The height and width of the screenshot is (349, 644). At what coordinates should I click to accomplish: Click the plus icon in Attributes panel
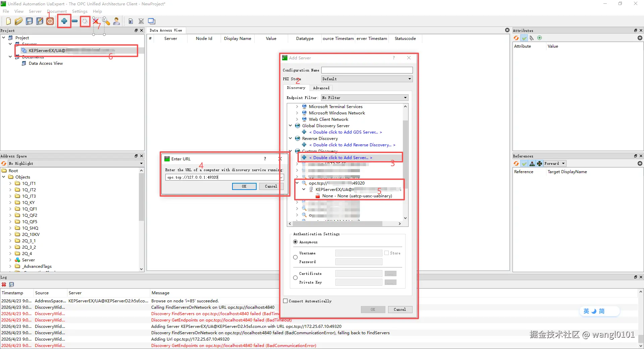click(640, 38)
